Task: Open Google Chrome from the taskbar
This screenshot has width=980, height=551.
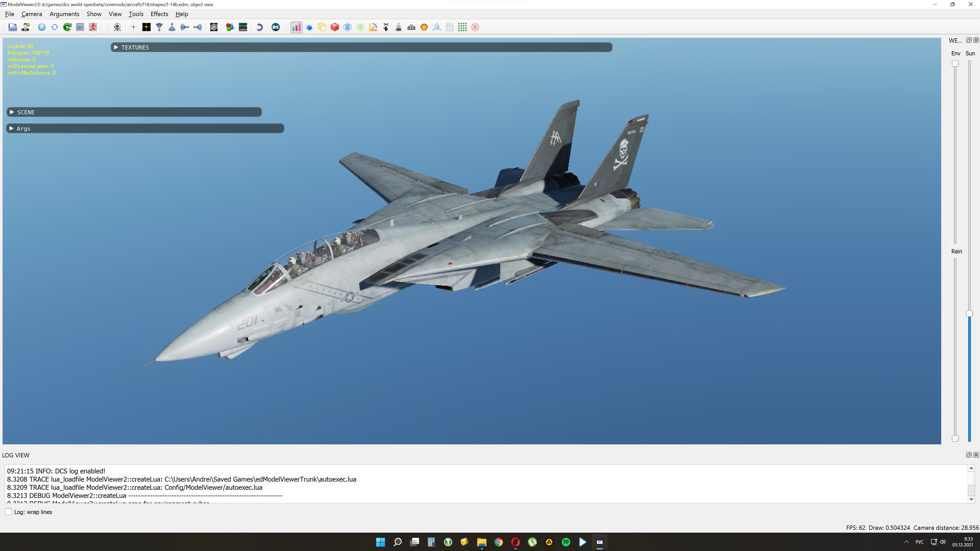Action: coord(498,542)
